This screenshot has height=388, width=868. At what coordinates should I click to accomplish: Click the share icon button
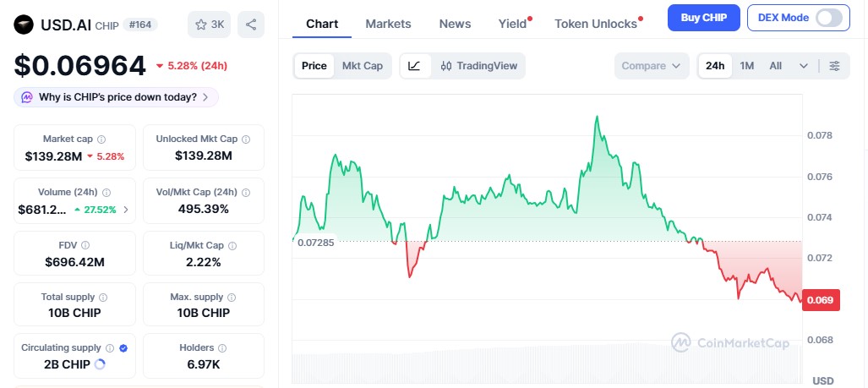point(251,25)
